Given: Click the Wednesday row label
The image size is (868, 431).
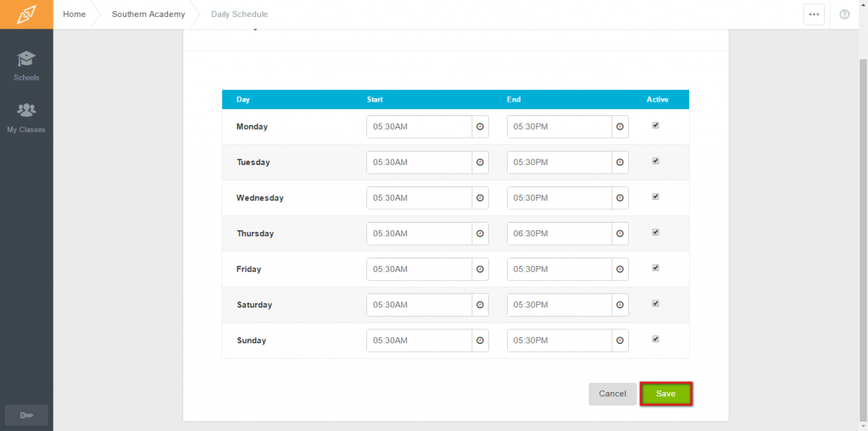Looking at the screenshot, I should (x=259, y=197).
